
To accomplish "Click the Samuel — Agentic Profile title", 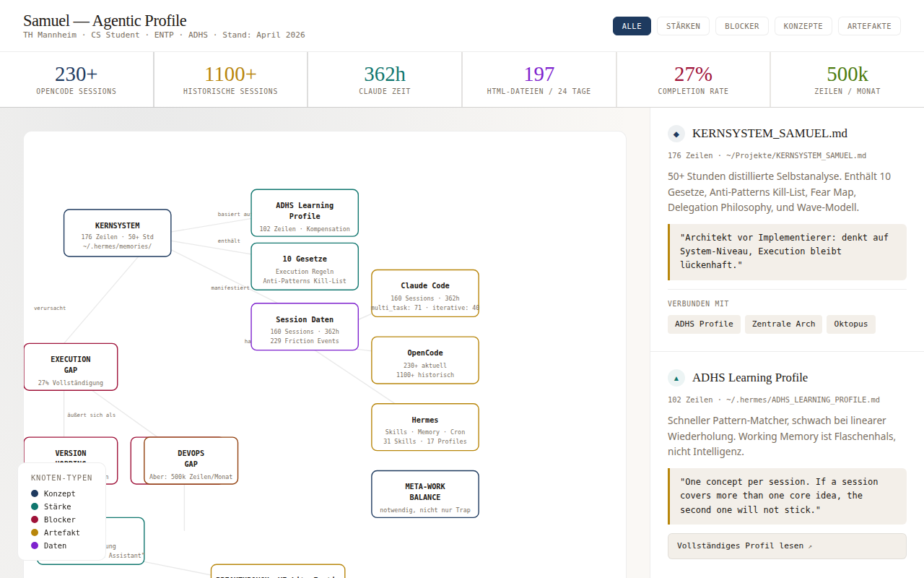I will 105,20.
